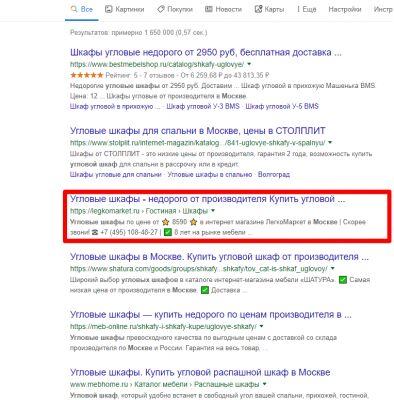394x400 pixels.
Task: Open 'Угловые шкафы для спальни в Москве' result
Action: (198, 131)
